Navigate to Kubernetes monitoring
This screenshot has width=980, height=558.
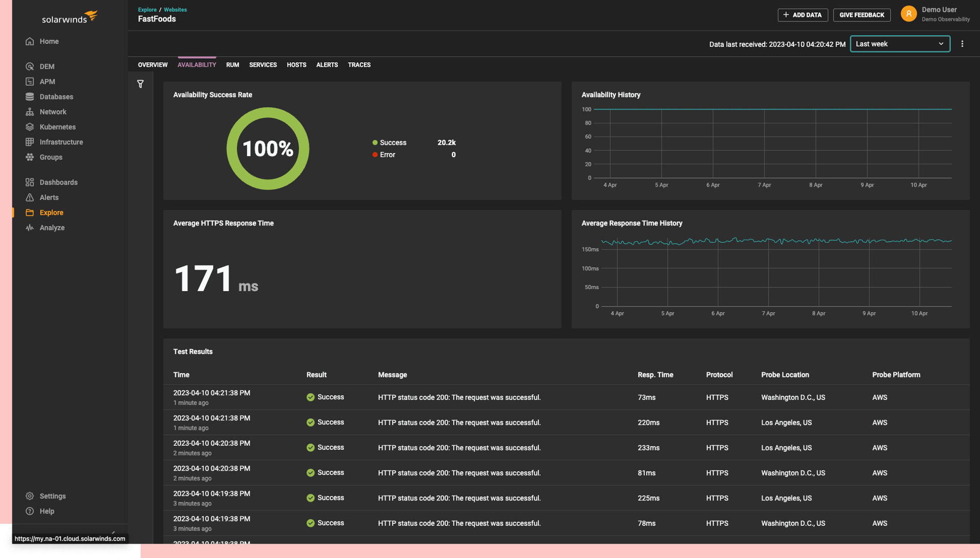(58, 126)
